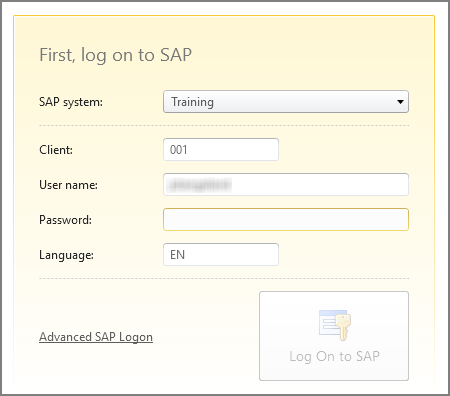Click the "User name:" label

[x=68, y=185]
